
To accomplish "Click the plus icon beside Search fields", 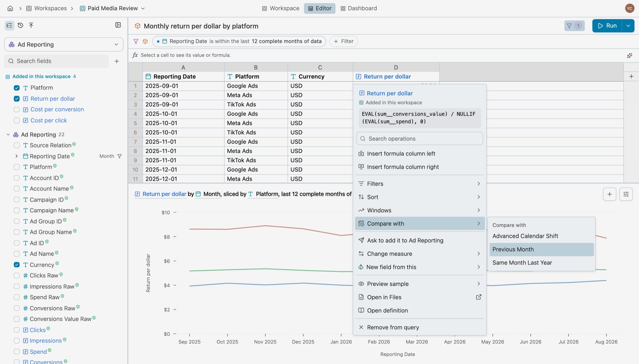I will click(117, 61).
